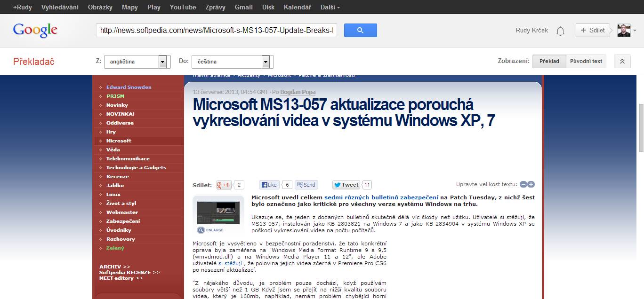Open the article thumbnail image
The image size is (644, 299).
click(x=218, y=212)
